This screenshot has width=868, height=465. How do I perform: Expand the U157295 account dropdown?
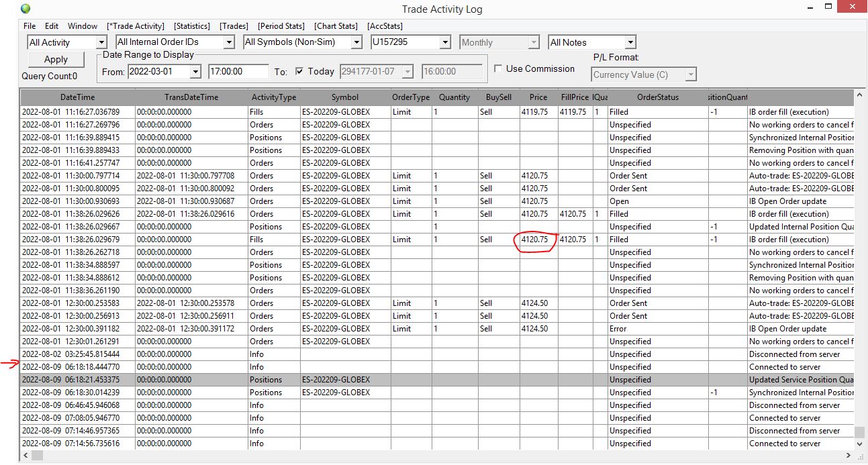pyautogui.click(x=445, y=42)
